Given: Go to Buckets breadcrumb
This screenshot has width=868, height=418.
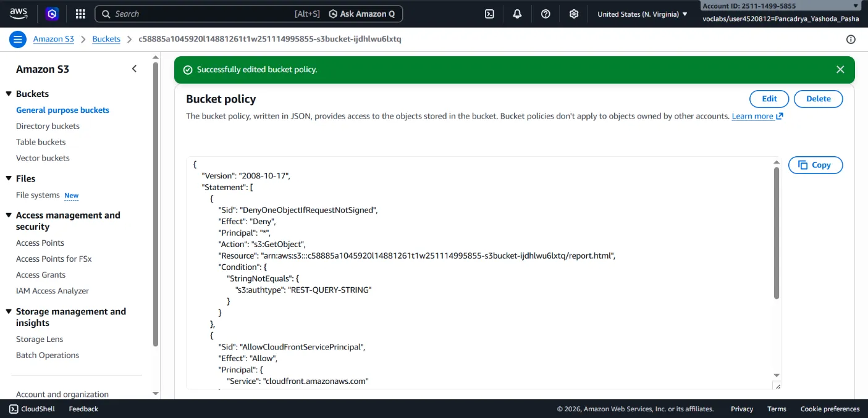Looking at the screenshot, I should (106, 39).
